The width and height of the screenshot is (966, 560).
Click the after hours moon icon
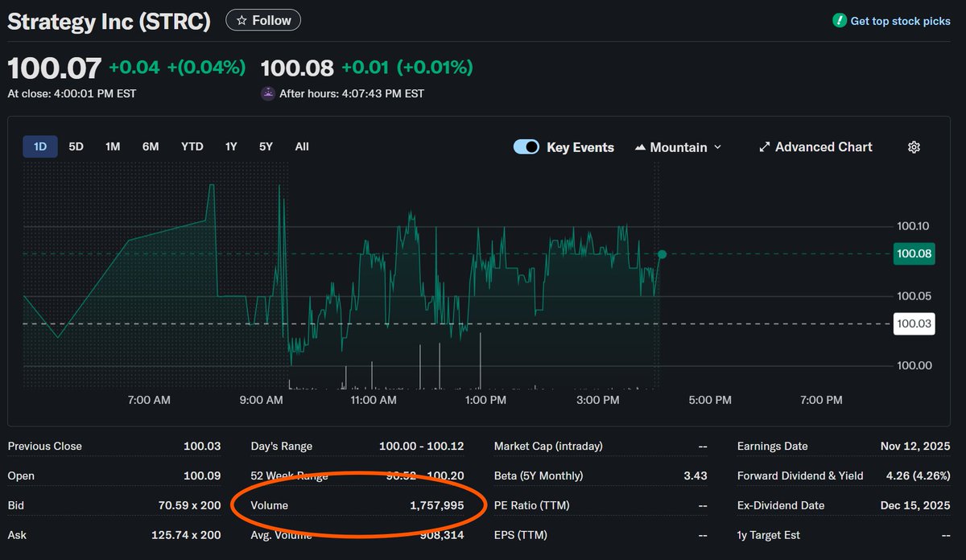click(x=268, y=93)
